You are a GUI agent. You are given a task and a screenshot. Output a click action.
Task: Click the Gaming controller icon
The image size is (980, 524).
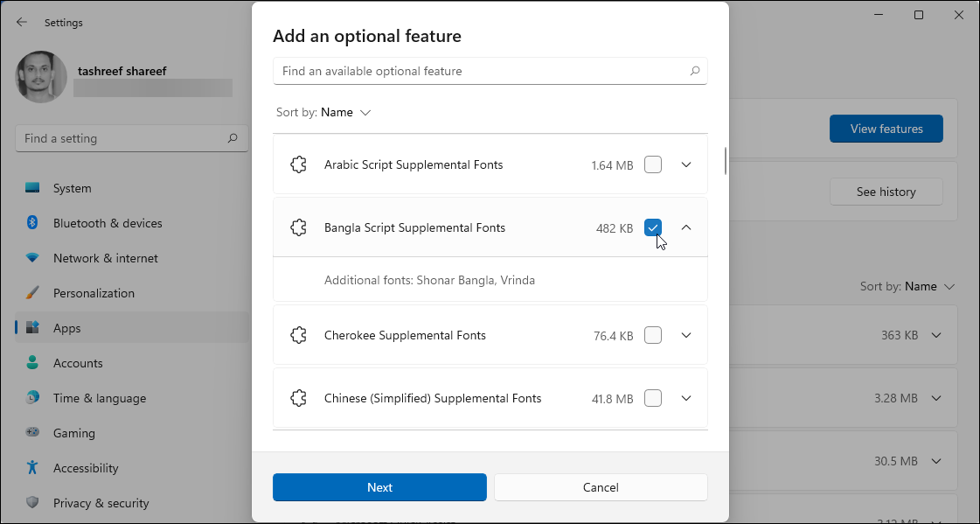click(32, 433)
